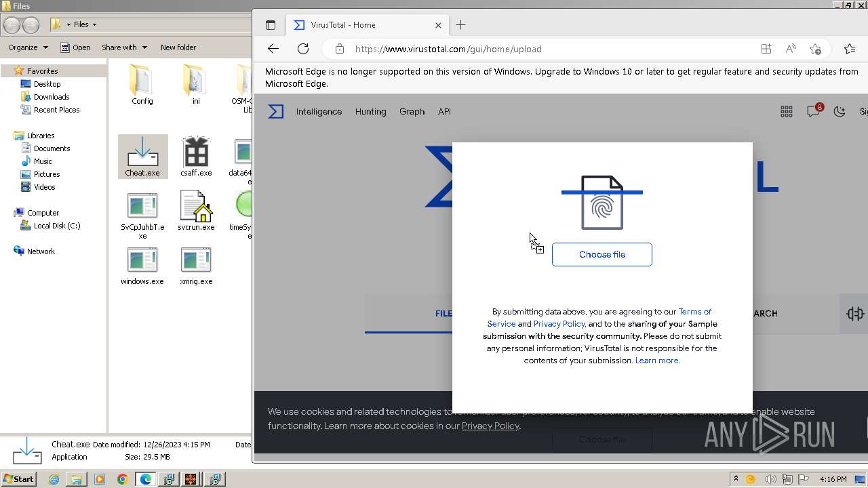The image size is (868, 488).
Task: Open Chrome from taskbar
Action: click(122, 479)
